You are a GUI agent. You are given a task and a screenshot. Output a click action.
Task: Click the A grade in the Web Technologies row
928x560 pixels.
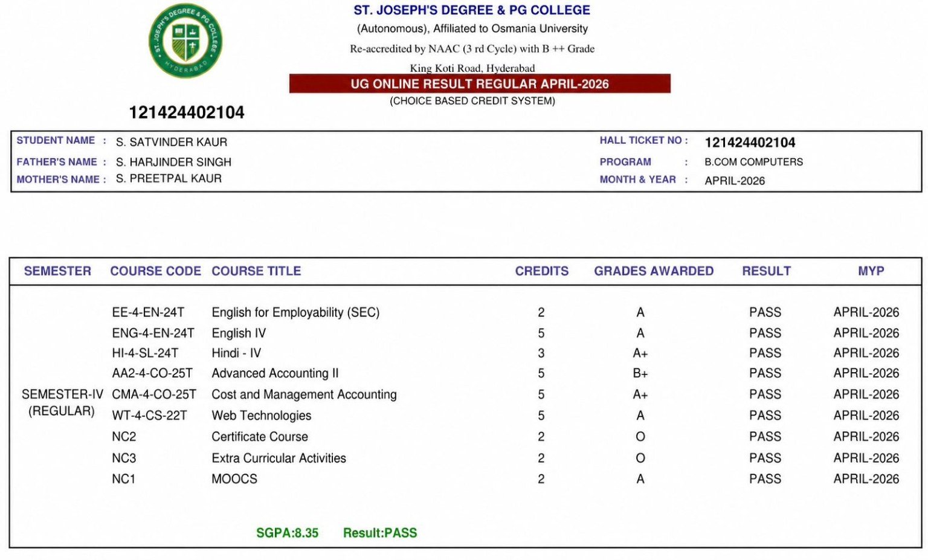pyautogui.click(x=640, y=416)
